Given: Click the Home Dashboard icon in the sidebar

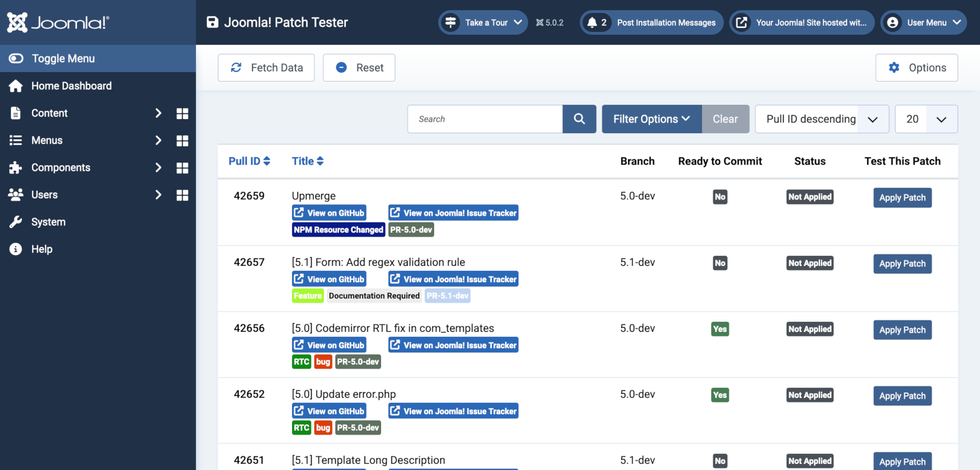Looking at the screenshot, I should click(15, 86).
